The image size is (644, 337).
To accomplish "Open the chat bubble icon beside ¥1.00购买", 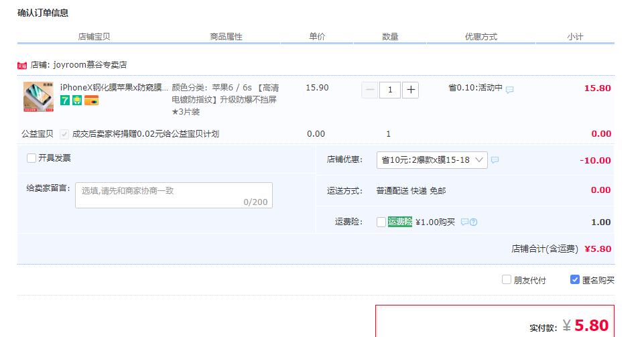I will [x=464, y=222].
